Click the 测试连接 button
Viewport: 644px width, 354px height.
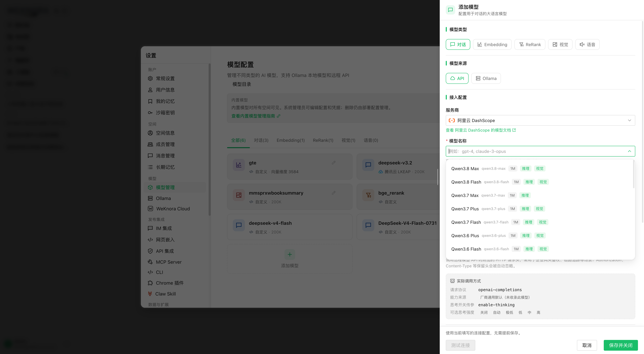[460, 345]
